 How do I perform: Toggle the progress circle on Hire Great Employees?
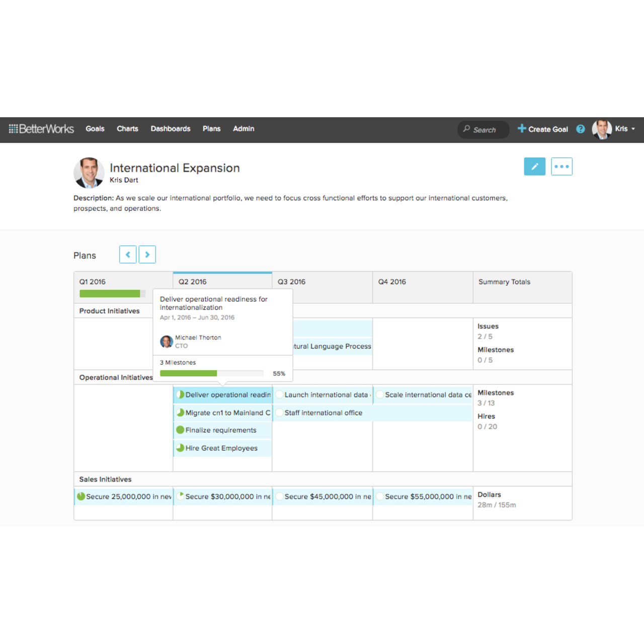(180, 448)
